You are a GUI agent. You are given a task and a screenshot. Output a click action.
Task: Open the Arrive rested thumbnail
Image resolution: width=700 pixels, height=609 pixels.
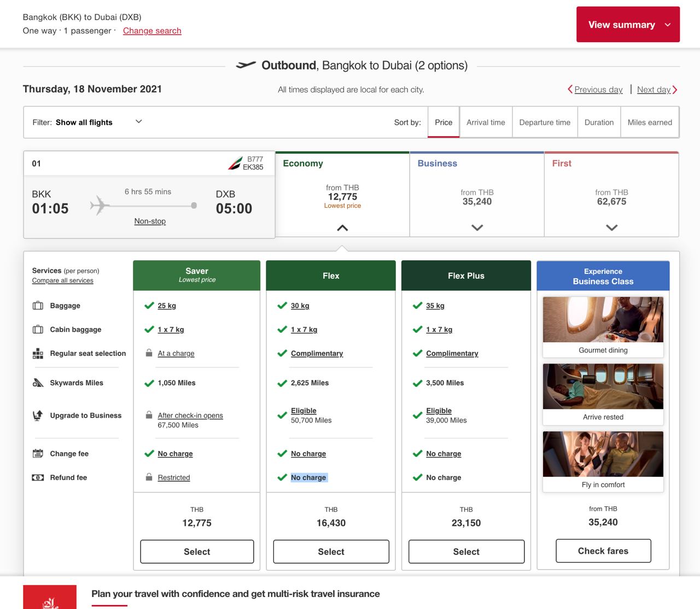(x=603, y=394)
